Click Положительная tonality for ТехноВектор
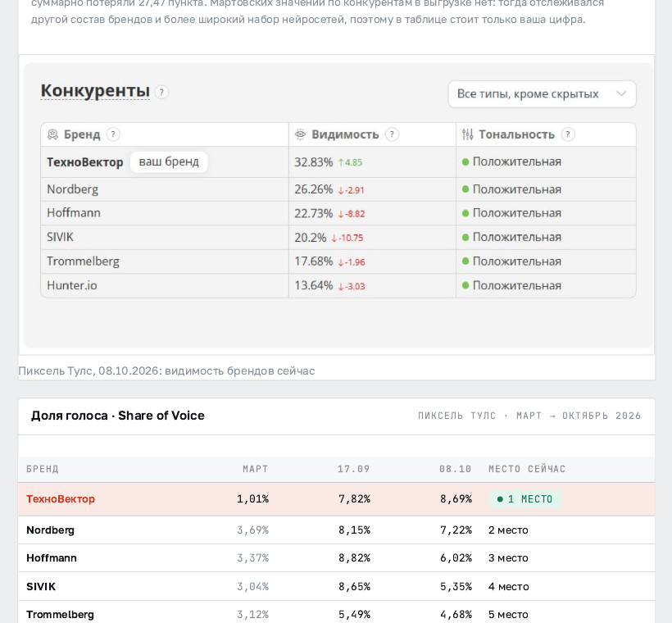This screenshot has height=623, width=672. point(511,161)
